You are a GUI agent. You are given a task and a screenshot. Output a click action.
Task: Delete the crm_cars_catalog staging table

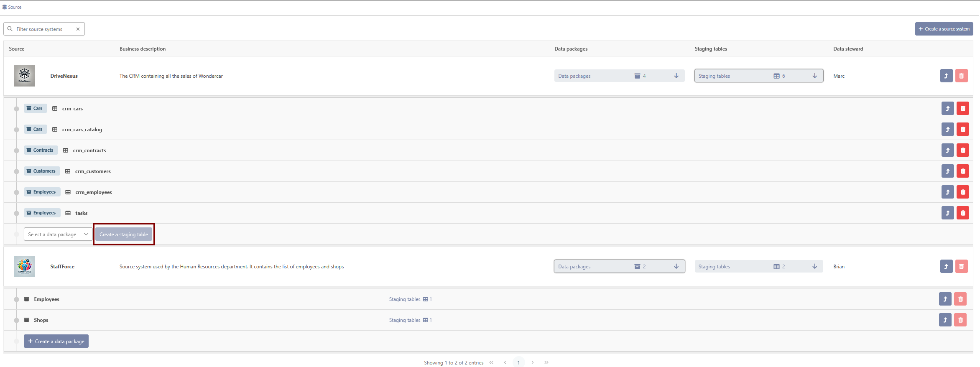click(x=962, y=129)
